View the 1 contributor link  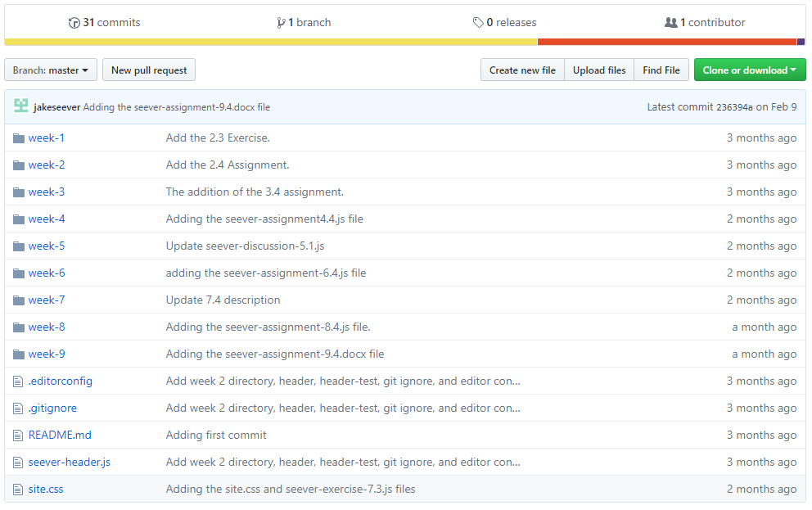[x=705, y=22]
